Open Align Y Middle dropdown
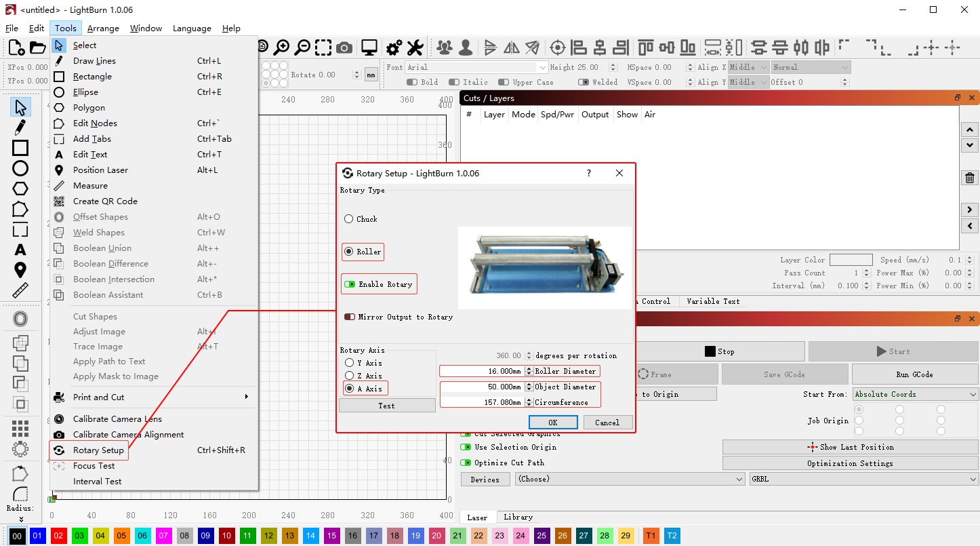 point(749,82)
